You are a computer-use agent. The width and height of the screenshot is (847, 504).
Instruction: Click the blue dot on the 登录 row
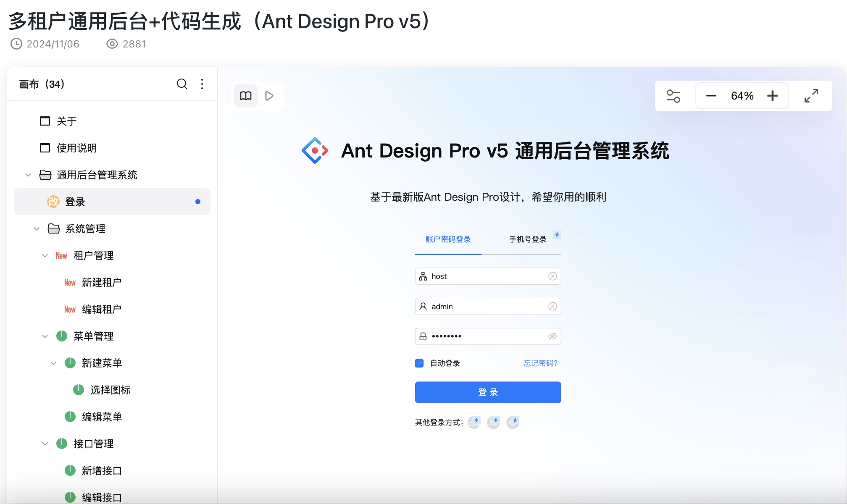(198, 202)
